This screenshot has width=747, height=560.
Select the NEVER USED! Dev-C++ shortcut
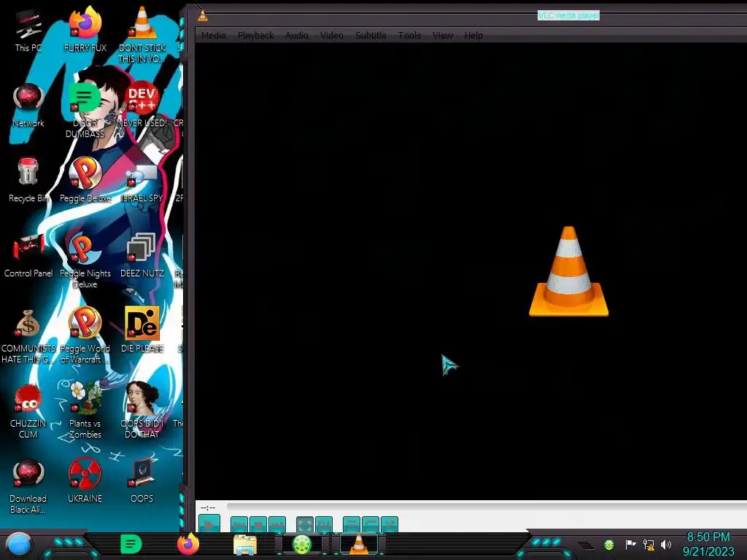142,105
